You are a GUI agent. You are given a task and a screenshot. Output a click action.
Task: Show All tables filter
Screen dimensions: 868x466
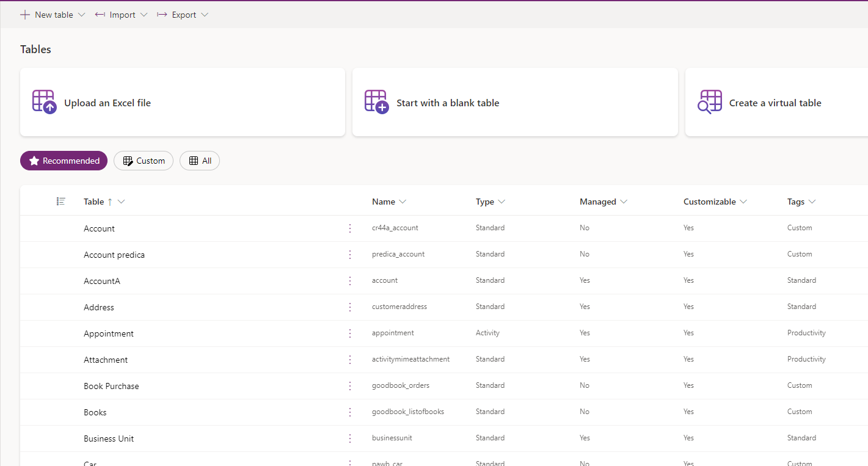(x=200, y=161)
